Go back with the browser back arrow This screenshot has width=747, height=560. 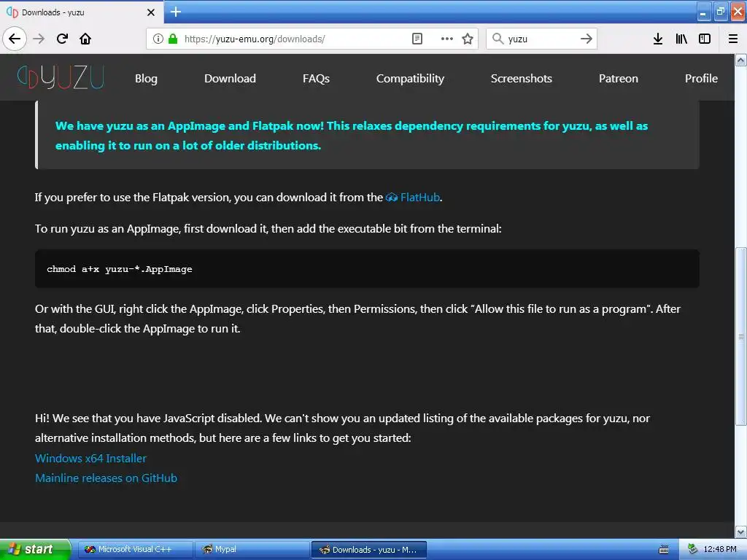tap(15, 39)
